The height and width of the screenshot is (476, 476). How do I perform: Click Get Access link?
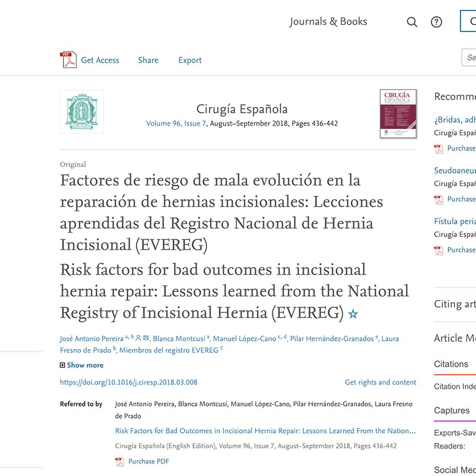(x=100, y=60)
